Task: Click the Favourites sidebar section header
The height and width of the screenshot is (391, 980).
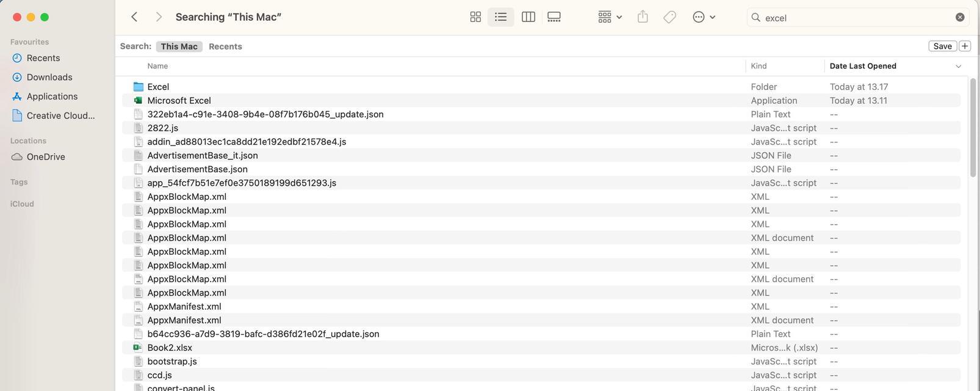Action: pyautogui.click(x=29, y=42)
